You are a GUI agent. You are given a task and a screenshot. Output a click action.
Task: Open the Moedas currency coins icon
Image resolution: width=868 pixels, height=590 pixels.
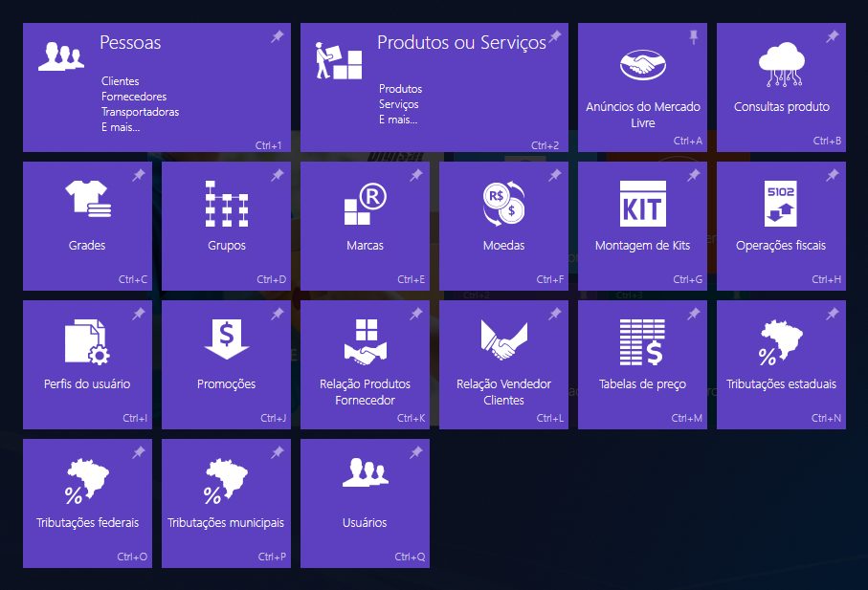point(503,204)
